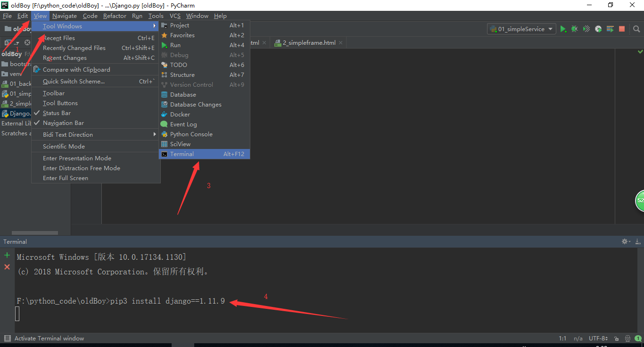This screenshot has height=347, width=644.
Task: Open Quick Switch Scheme popup
Action: (x=96, y=82)
